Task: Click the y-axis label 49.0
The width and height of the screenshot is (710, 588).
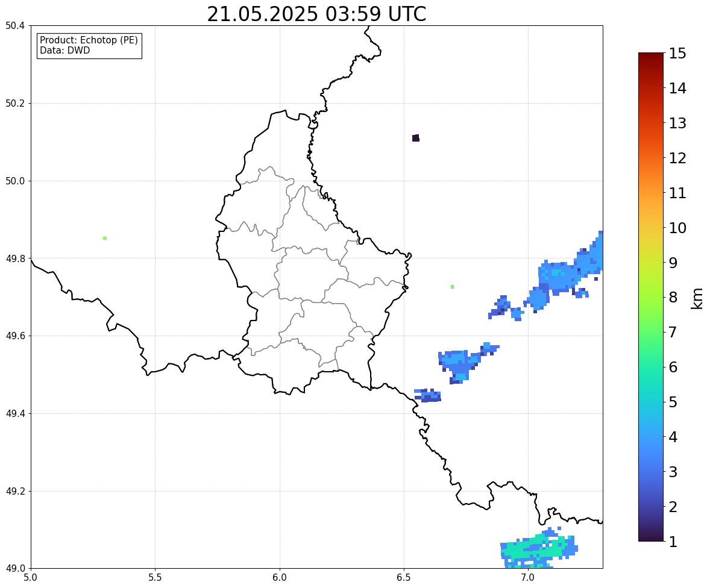Action: coord(15,569)
